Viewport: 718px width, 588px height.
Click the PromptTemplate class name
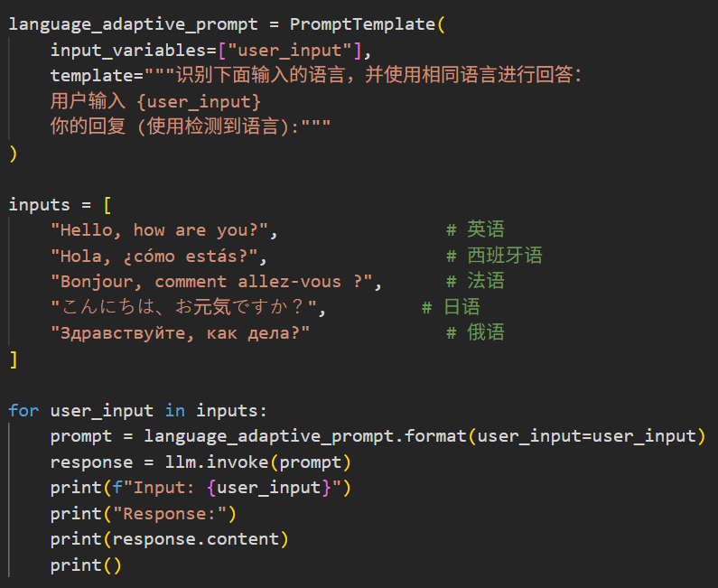coord(362,23)
